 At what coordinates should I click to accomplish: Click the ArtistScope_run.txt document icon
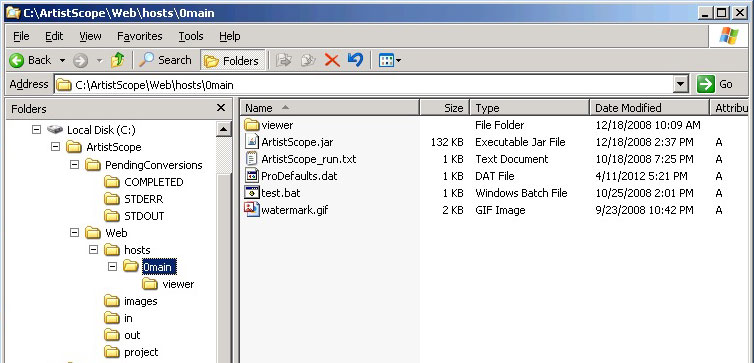point(252,159)
